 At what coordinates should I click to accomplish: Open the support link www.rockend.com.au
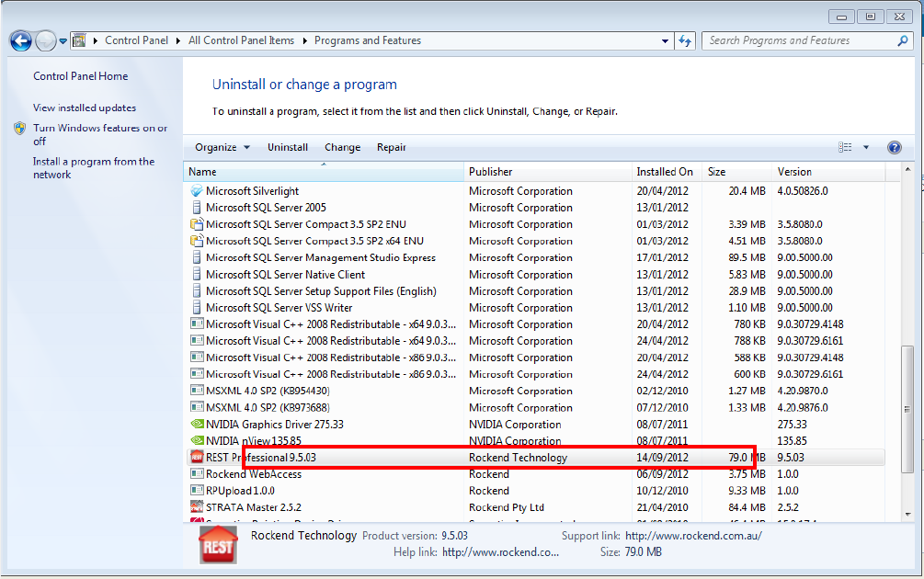(693, 536)
